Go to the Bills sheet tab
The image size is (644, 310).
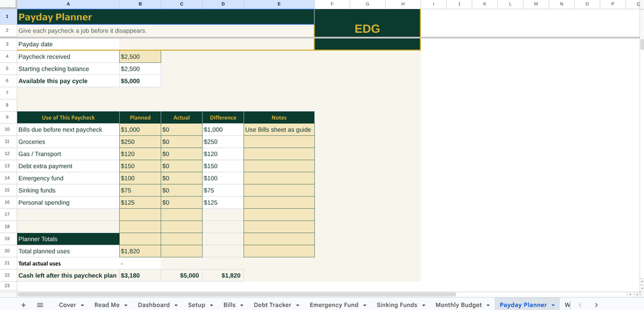pos(229,305)
